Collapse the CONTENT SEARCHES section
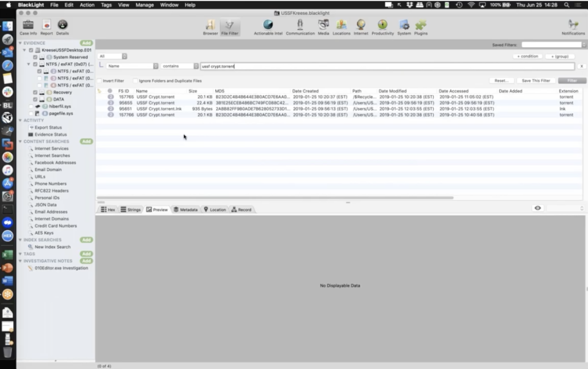Image resolution: width=588 pixels, height=369 pixels. [20, 142]
